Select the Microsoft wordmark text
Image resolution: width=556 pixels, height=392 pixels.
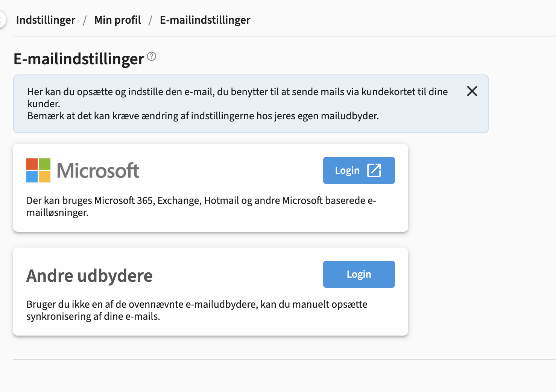(98, 170)
